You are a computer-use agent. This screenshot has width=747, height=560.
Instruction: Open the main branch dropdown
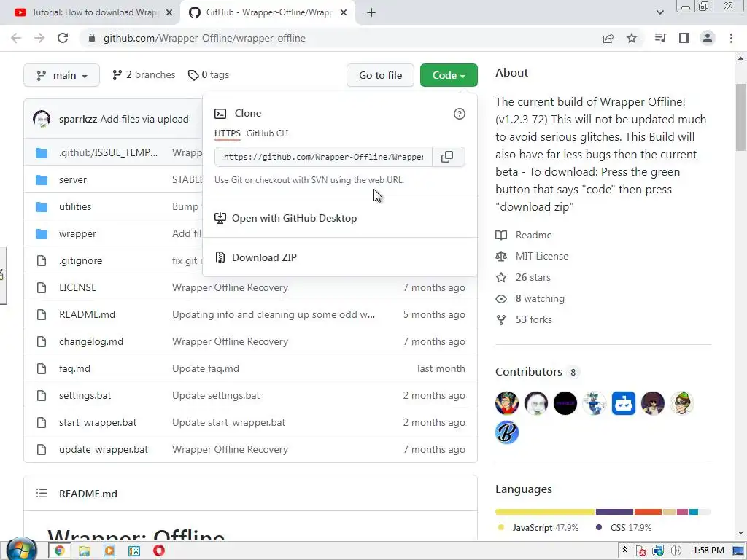tap(61, 75)
